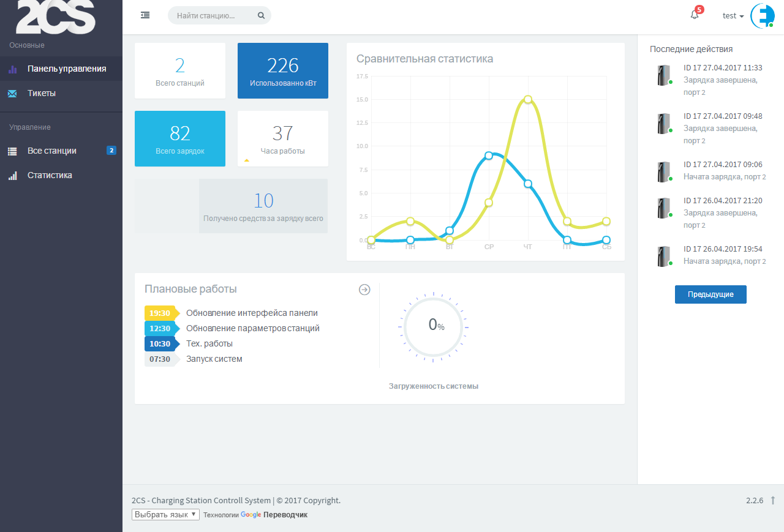Click the yellow 19:30 time tag
The width and height of the screenshot is (784, 532).
pos(162,313)
